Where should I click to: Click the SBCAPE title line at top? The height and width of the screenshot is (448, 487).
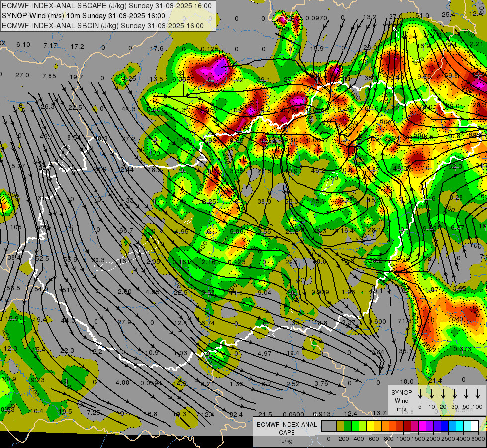[107, 6]
